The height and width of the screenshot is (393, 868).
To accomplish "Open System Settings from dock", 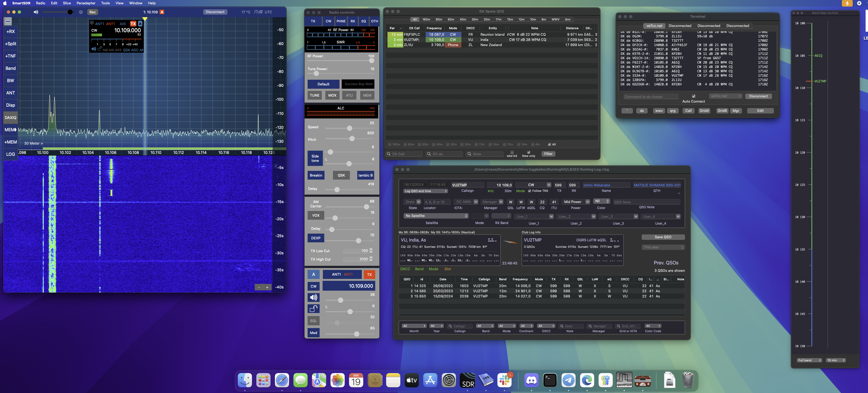I will (449, 380).
